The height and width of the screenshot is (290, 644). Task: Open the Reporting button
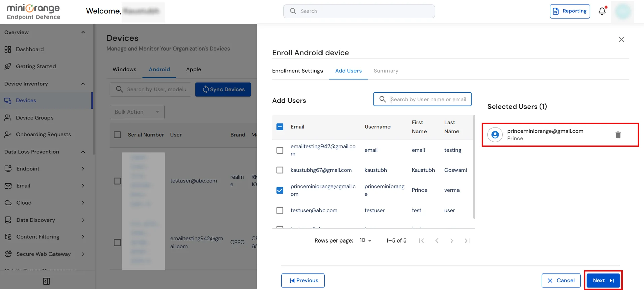click(570, 11)
